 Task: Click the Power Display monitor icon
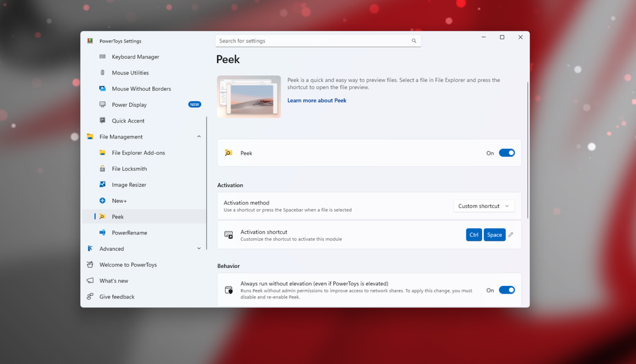click(x=102, y=105)
